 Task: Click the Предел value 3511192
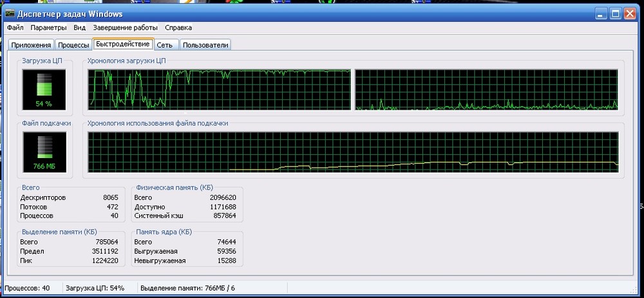(105, 252)
